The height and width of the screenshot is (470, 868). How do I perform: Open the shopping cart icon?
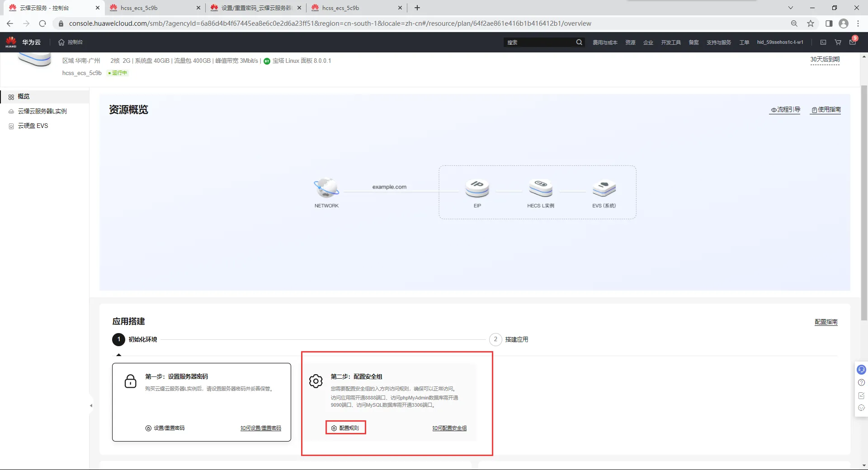[x=838, y=42]
